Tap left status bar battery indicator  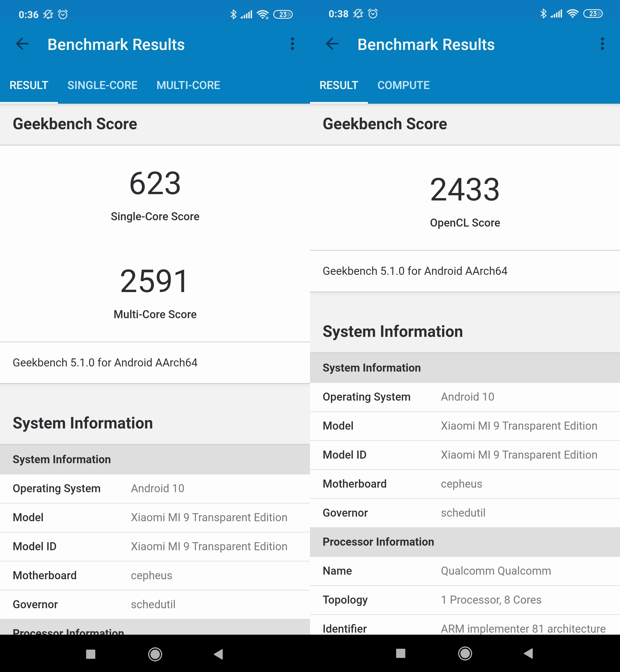(x=283, y=14)
